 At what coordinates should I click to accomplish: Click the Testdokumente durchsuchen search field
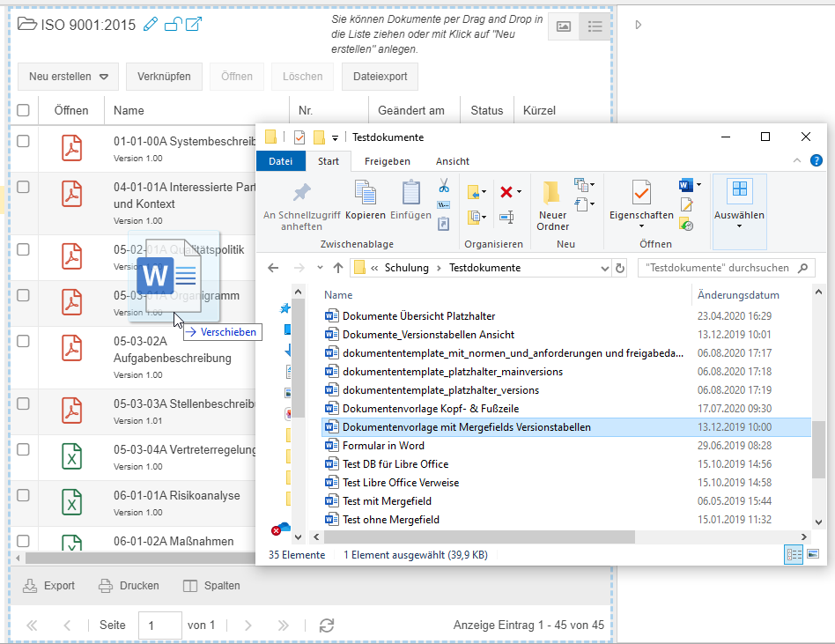(x=719, y=268)
